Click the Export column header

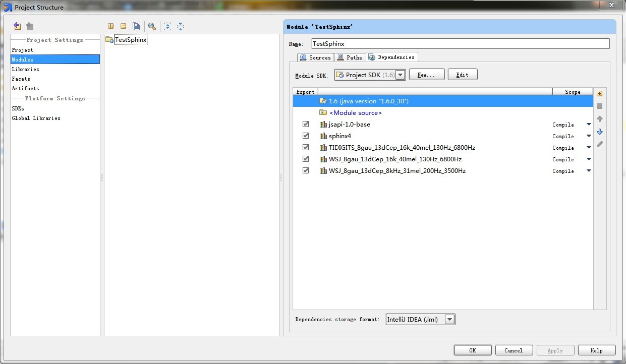pos(305,92)
